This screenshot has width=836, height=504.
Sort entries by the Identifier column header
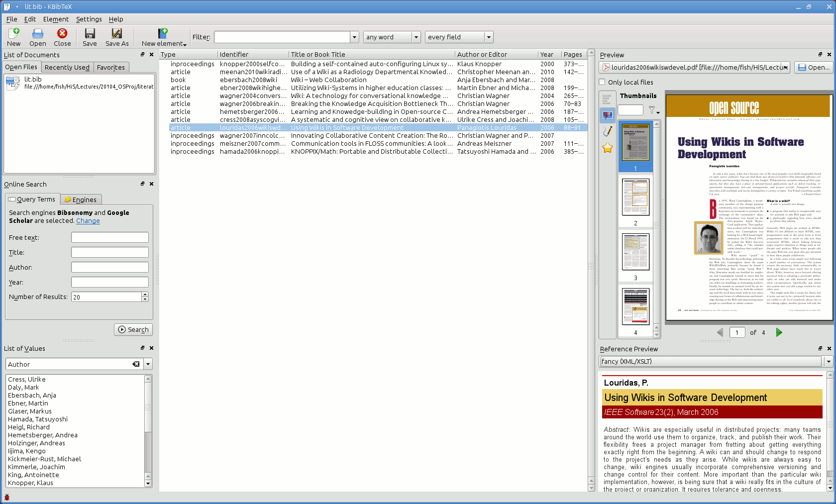click(253, 54)
